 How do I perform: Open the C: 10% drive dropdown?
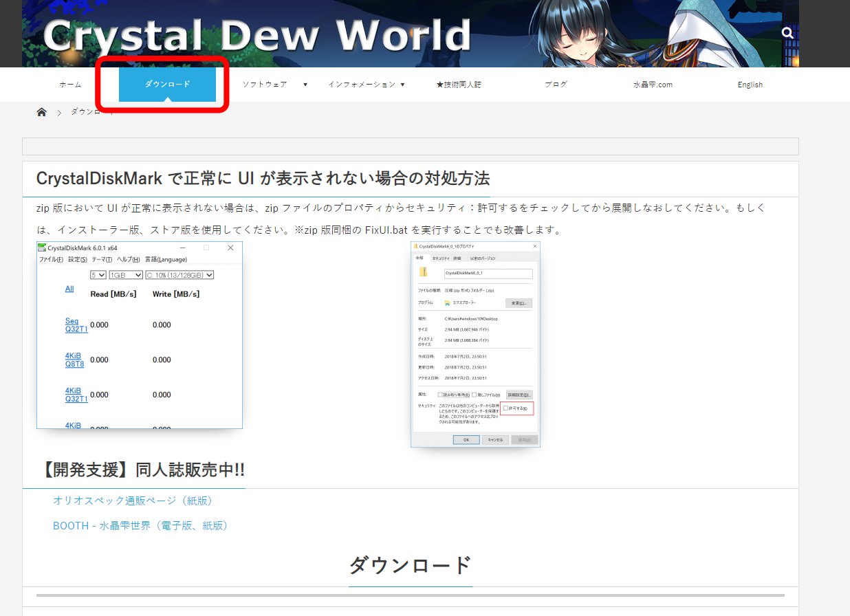click(x=179, y=275)
